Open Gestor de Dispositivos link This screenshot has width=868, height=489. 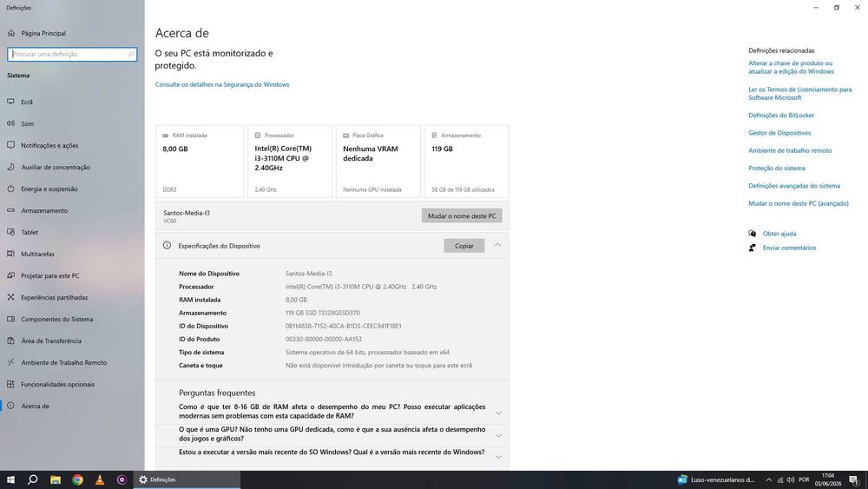pos(779,133)
